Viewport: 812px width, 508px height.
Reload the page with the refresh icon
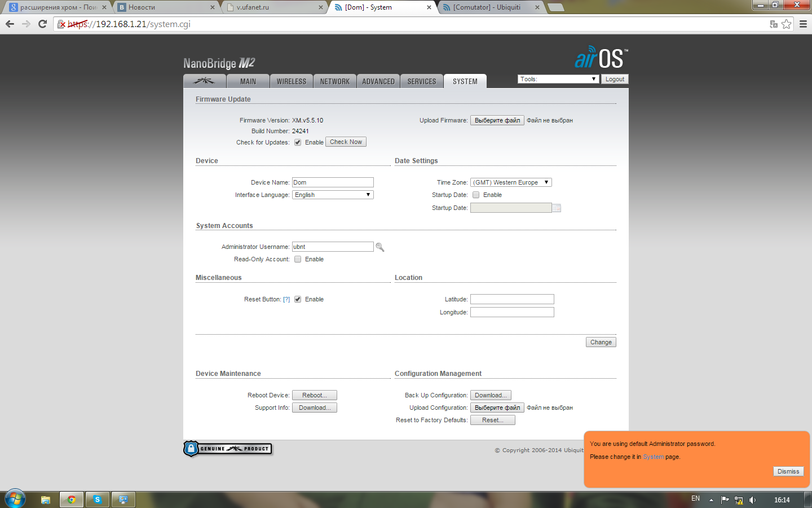(42, 24)
